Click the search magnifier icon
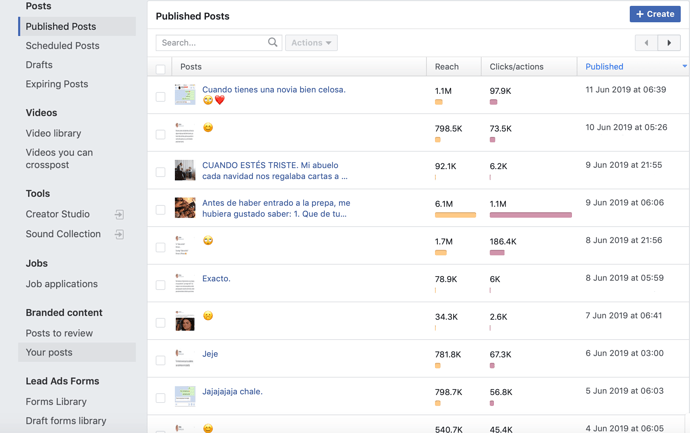This screenshot has height=433, width=690. (x=273, y=42)
